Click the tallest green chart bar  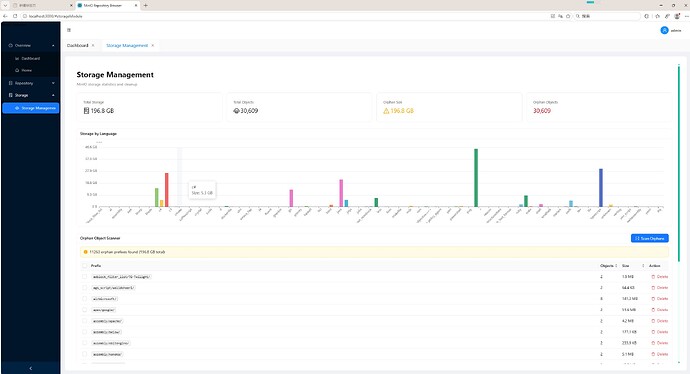click(x=476, y=178)
